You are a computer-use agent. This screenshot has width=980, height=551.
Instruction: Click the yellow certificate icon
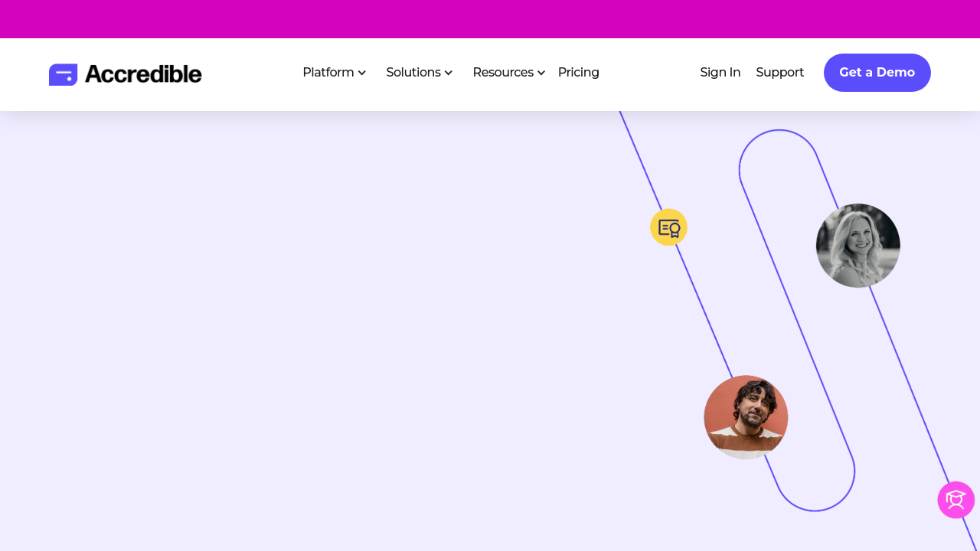pos(668,227)
